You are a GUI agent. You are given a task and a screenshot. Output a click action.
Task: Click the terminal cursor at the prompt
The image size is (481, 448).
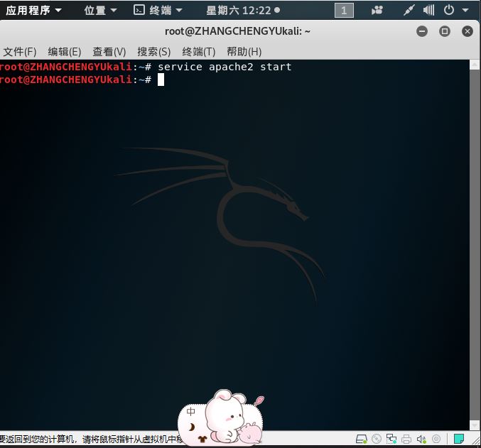tap(161, 80)
